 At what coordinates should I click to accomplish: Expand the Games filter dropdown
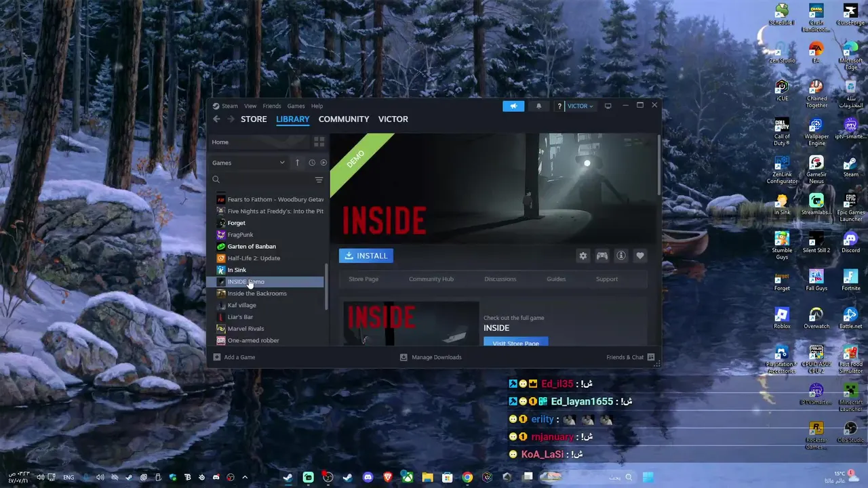click(x=249, y=163)
